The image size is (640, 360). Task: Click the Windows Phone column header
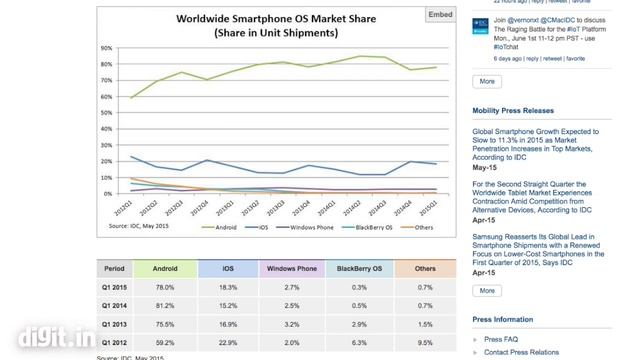click(292, 269)
